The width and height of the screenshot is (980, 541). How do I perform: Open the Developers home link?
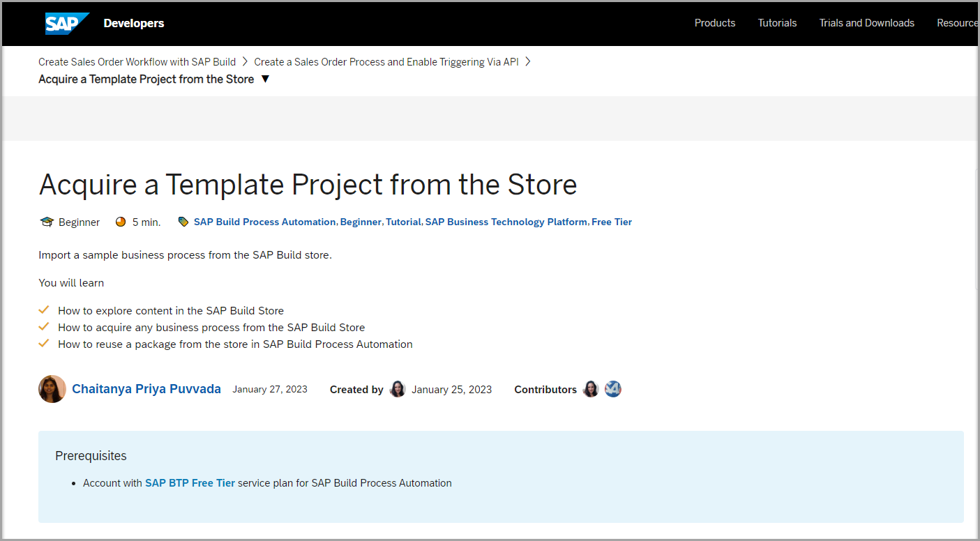click(x=134, y=23)
